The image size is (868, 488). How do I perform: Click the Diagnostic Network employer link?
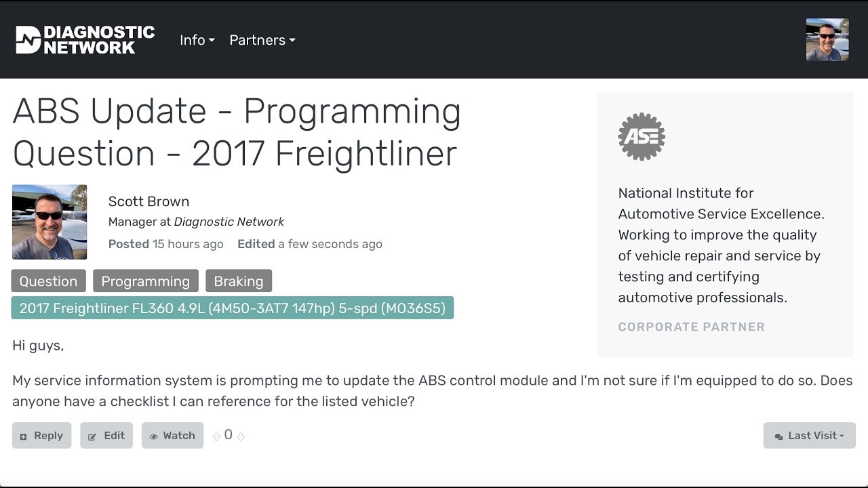(x=229, y=222)
